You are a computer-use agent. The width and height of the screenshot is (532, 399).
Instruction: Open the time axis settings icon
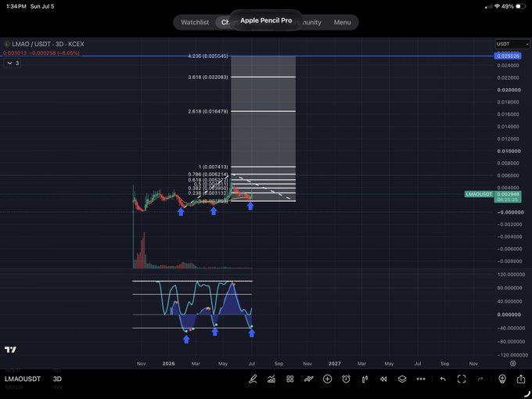513,363
